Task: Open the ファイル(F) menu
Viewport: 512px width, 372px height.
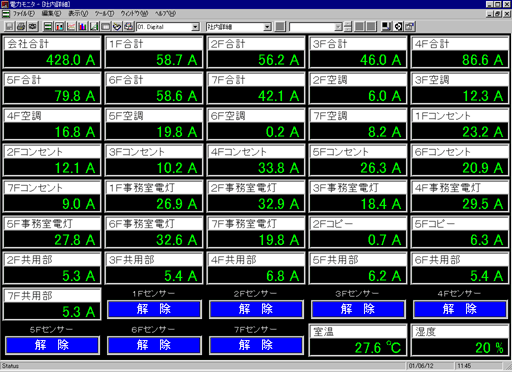Action: tap(24, 14)
